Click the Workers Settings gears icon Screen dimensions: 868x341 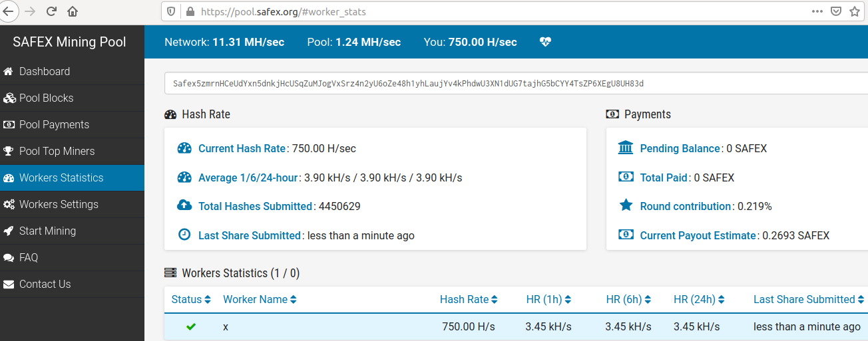pyautogui.click(x=9, y=204)
